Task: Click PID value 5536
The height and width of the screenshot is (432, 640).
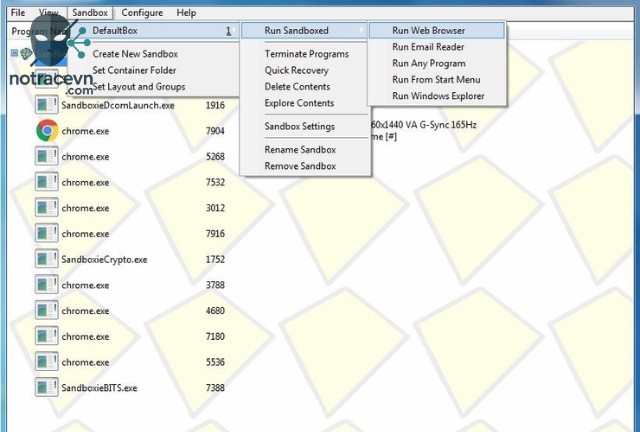Action: (215, 363)
